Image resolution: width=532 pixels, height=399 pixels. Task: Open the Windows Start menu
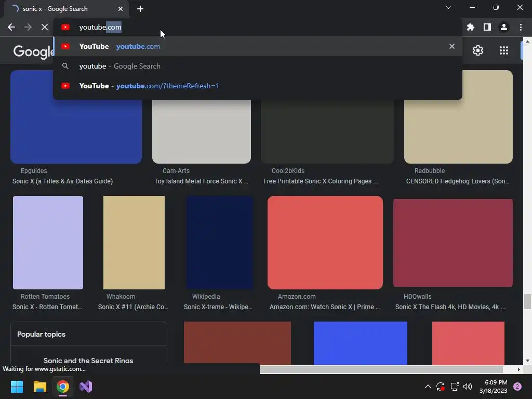click(x=17, y=387)
